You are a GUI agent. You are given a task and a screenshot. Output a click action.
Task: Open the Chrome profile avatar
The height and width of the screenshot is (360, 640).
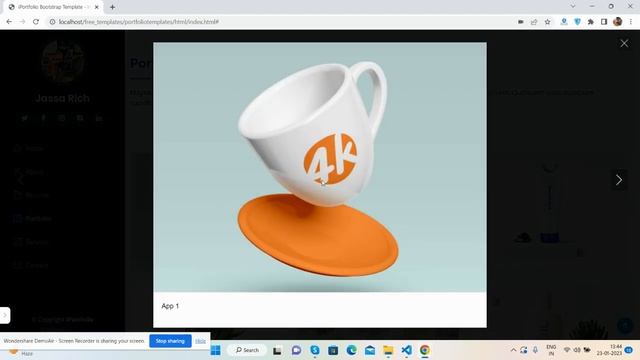pyautogui.click(x=618, y=22)
